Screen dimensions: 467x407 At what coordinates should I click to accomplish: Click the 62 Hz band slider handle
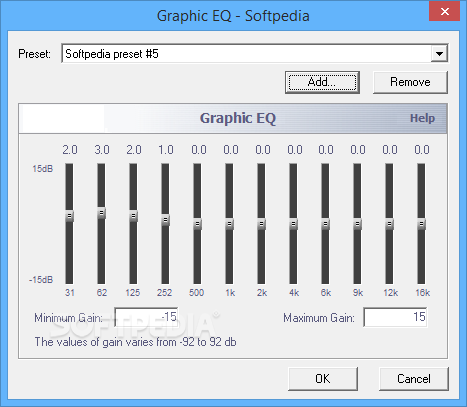[102, 213]
